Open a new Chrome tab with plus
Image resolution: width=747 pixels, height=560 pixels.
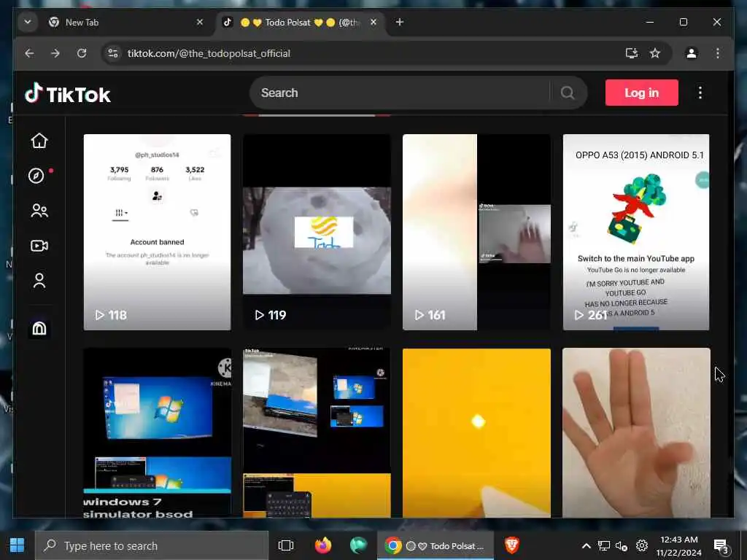pos(400,22)
